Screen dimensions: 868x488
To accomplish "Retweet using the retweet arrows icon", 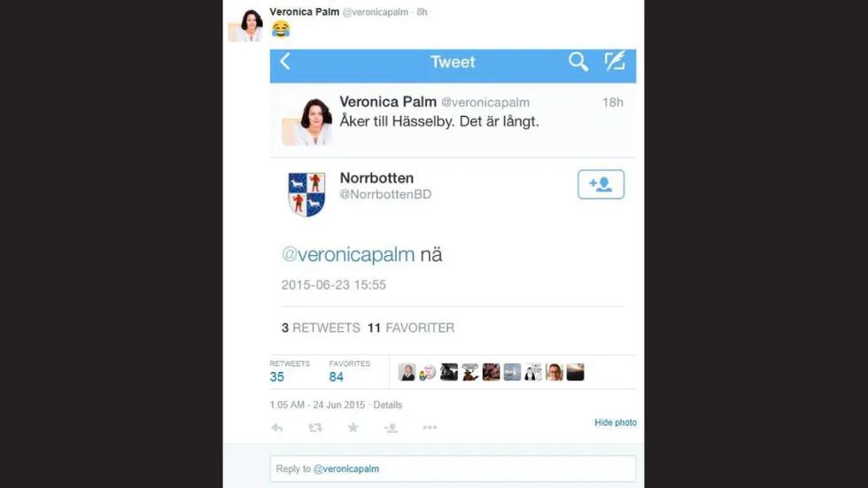I will coord(315,428).
